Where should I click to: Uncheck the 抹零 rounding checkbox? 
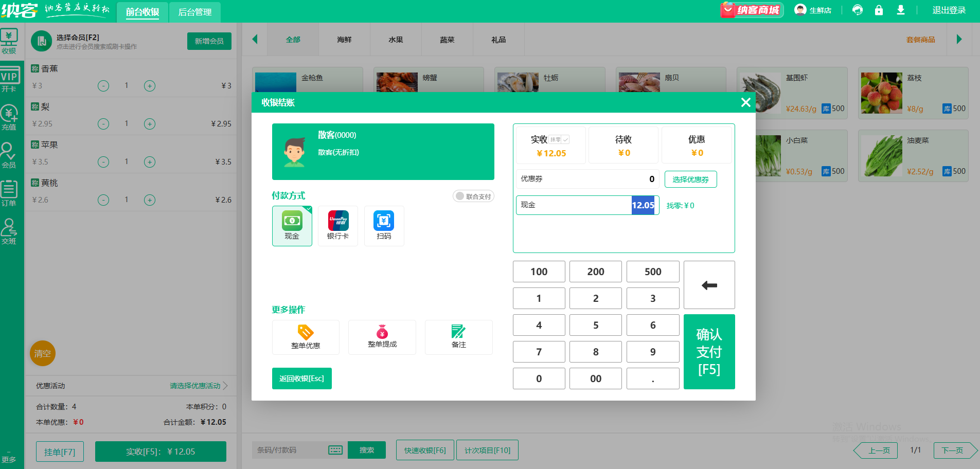pos(564,139)
